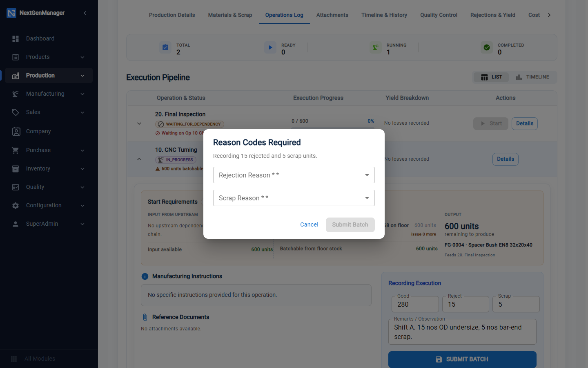Click the Purchase cart icon
This screenshot has width=588, height=368.
[16, 150]
